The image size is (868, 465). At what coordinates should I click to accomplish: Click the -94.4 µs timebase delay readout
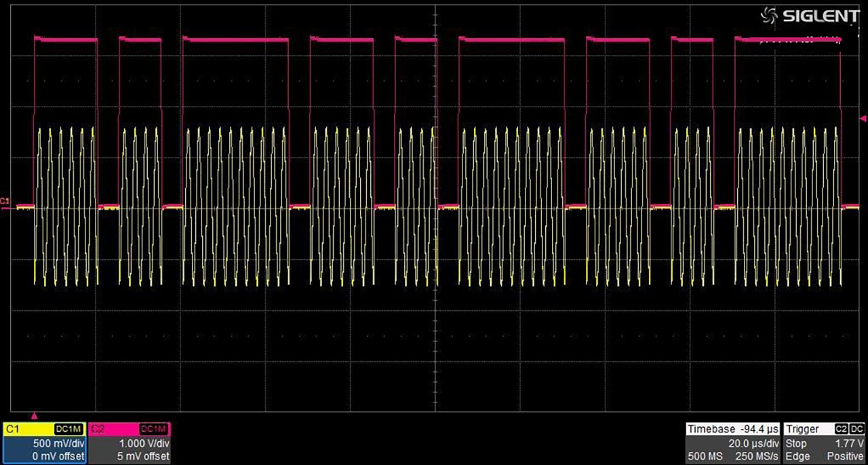(759, 428)
